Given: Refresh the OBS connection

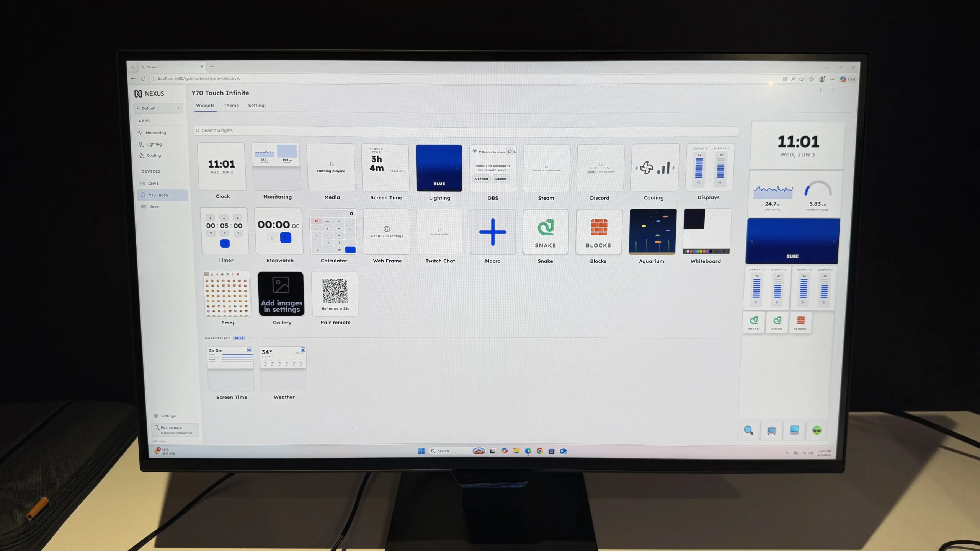Looking at the screenshot, I should [510, 152].
